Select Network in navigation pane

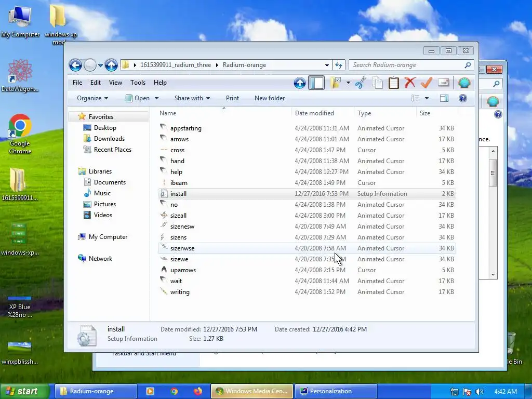click(x=100, y=259)
